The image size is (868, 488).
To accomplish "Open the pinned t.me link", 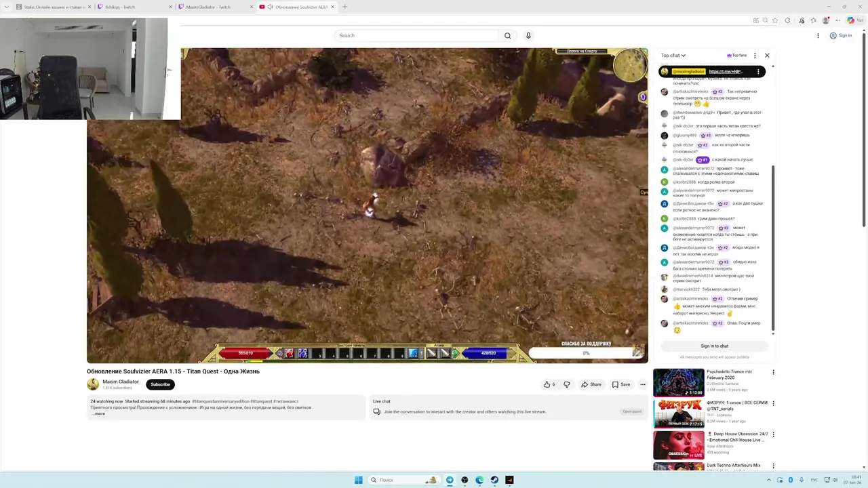I will [x=726, y=71].
